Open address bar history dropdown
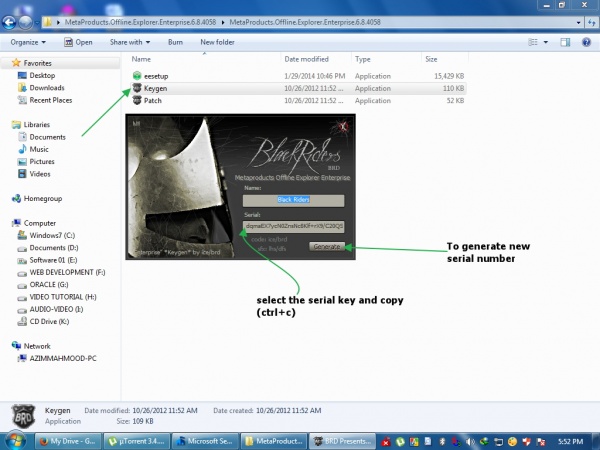Viewport: 600px width, 450px height. tap(578, 23)
